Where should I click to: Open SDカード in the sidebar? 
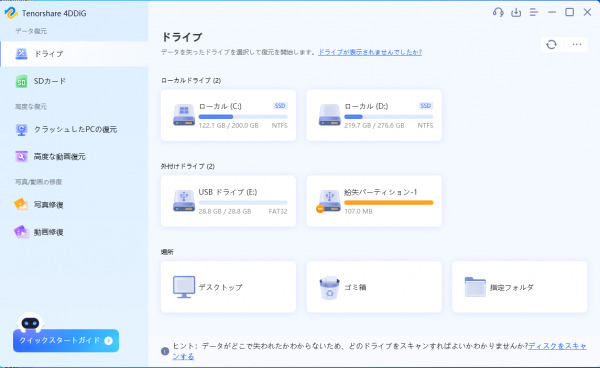74,81
